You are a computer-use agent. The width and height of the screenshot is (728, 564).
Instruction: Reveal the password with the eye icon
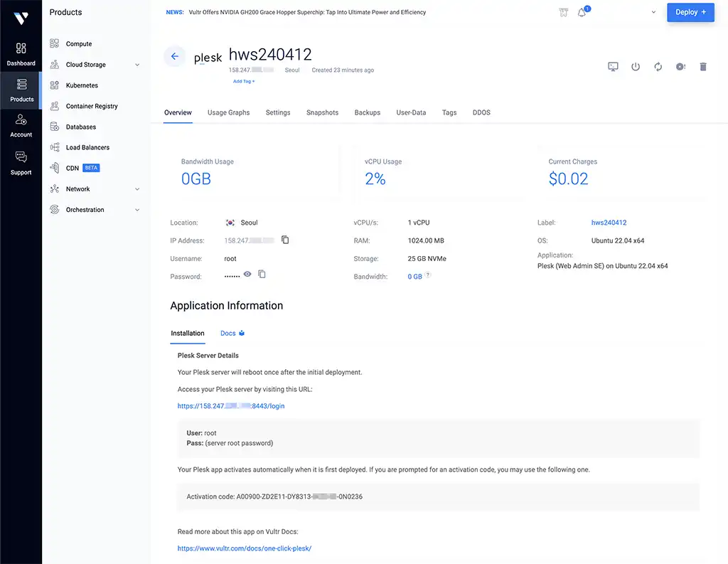point(247,274)
